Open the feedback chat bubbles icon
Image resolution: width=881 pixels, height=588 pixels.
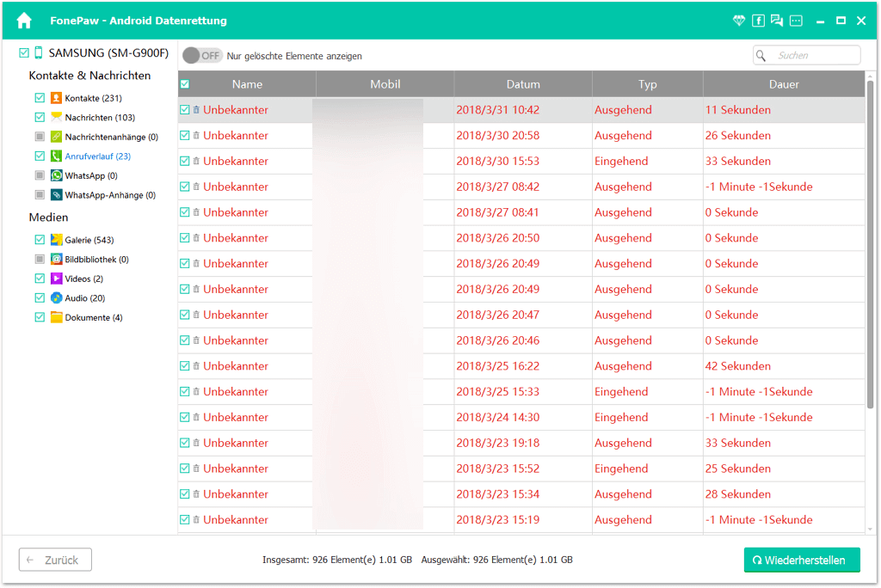pyautogui.click(x=777, y=21)
